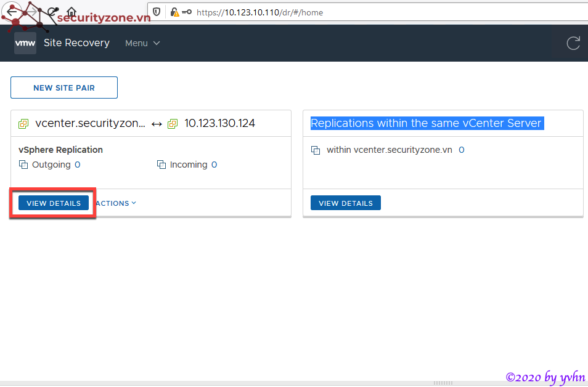Click the vcenter.securityzon... site name

(x=90, y=123)
